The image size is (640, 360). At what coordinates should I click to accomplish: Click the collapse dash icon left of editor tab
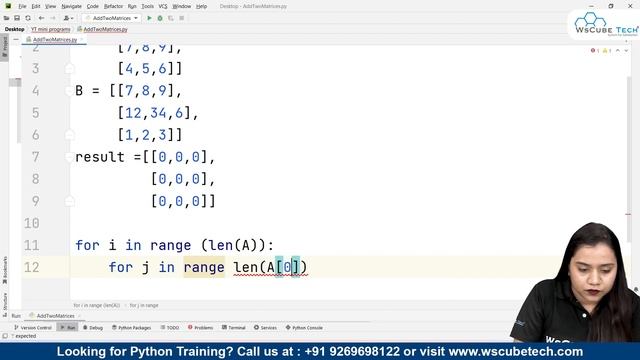(16, 40)
